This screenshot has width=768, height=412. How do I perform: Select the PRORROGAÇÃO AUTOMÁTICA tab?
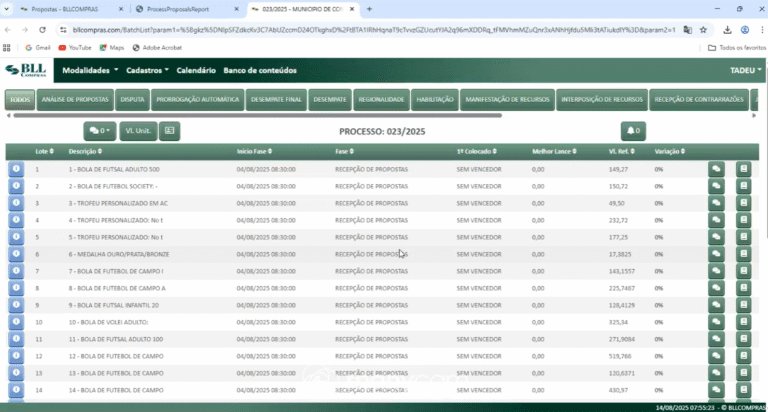197,99
